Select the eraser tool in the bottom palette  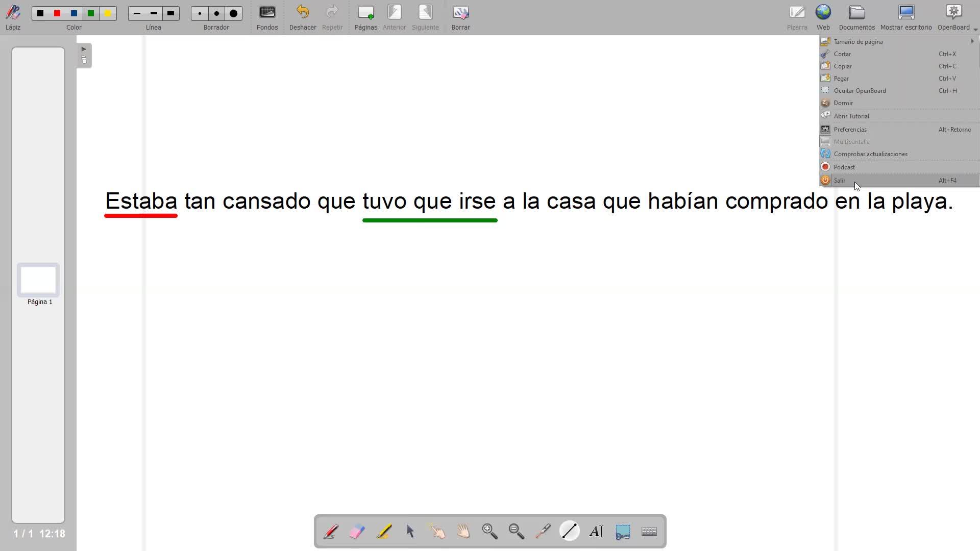[357, 532]
